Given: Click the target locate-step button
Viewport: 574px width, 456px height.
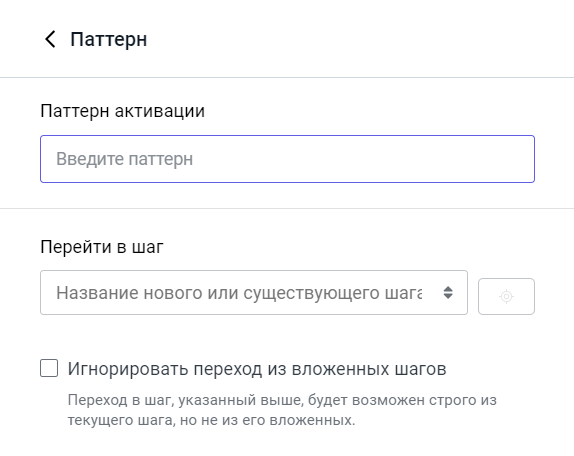Looking at the screenshot, I should coord(506,296).
